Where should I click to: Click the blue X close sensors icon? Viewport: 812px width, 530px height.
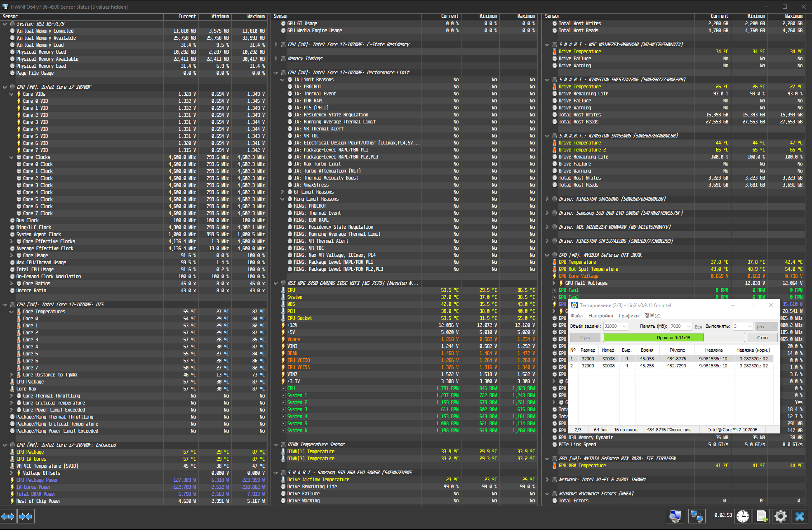click(x=800, y=516)
